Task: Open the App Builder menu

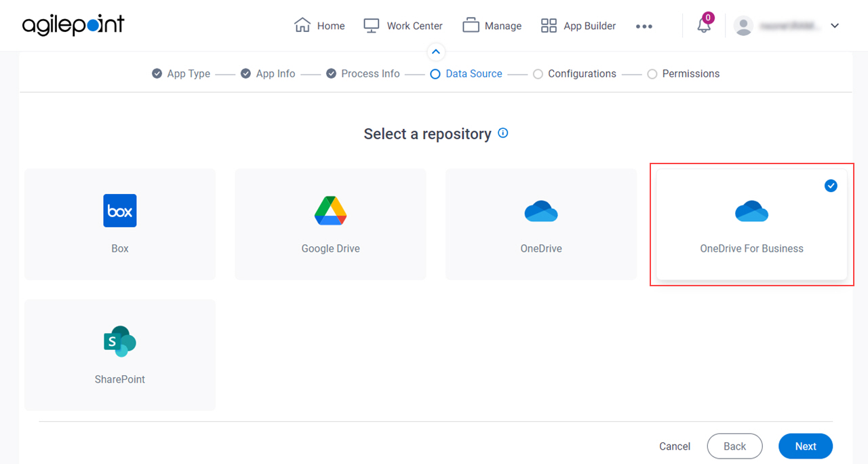Action: click(578, 26)
